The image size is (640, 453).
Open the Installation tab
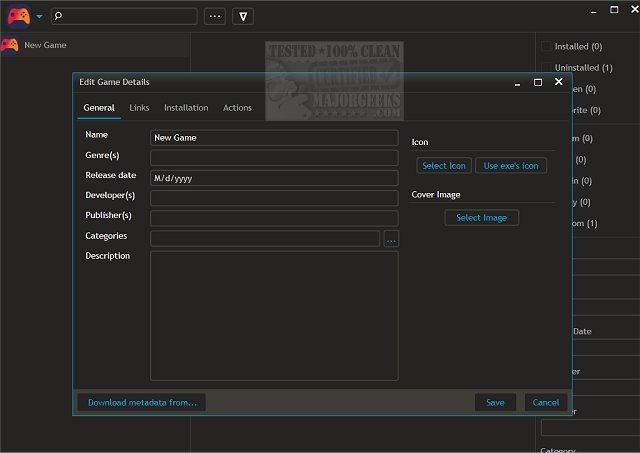click(186, 108)
